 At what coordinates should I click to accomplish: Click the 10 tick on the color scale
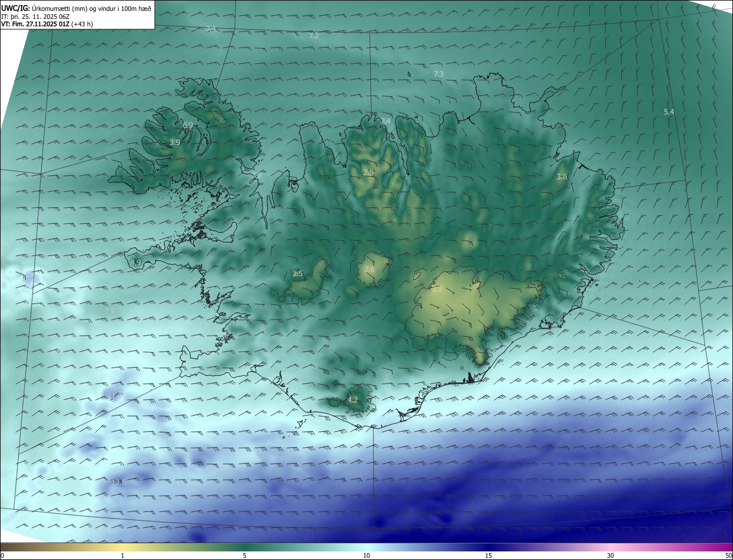coord(366,555)
